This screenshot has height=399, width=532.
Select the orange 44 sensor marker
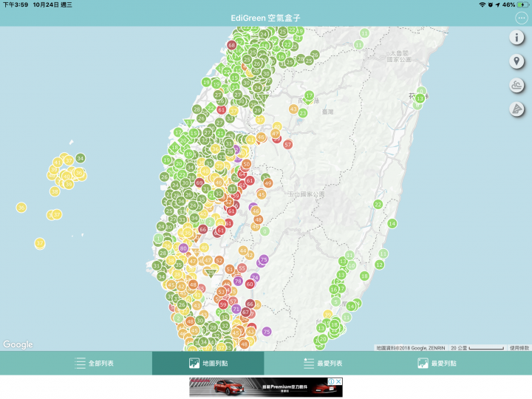(243, 250)
